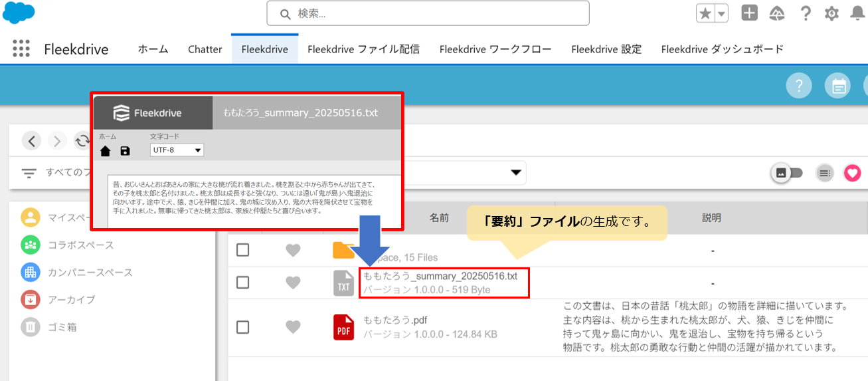
Task: Open コラボスペース in the sidebar
Action: [67, 245]
